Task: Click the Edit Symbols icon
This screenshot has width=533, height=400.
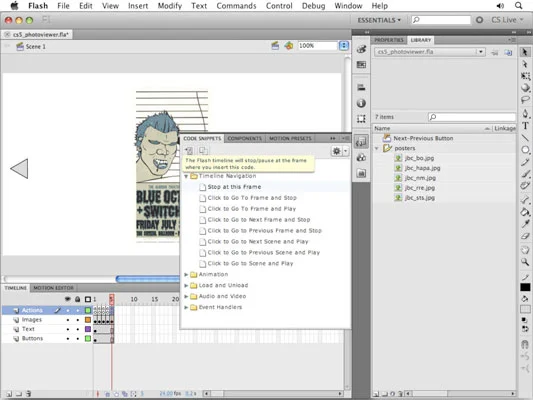Action: [289, 46]
